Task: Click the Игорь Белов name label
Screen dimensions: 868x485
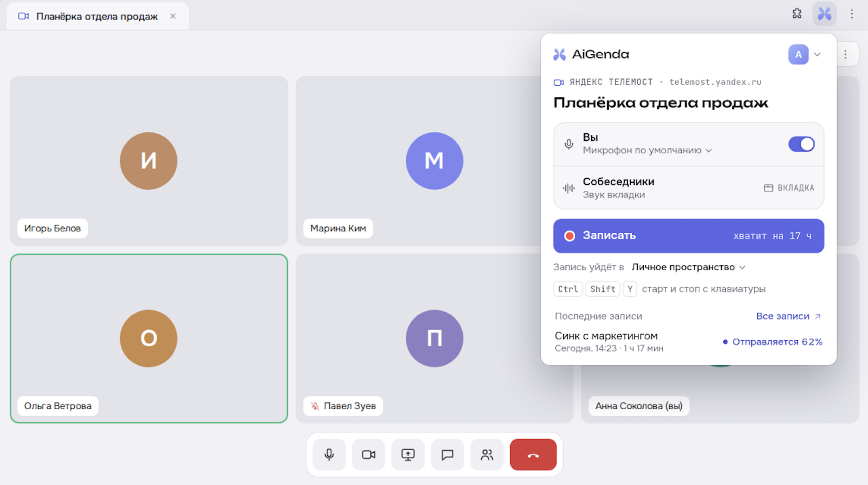Action: (x=53, y=228)
